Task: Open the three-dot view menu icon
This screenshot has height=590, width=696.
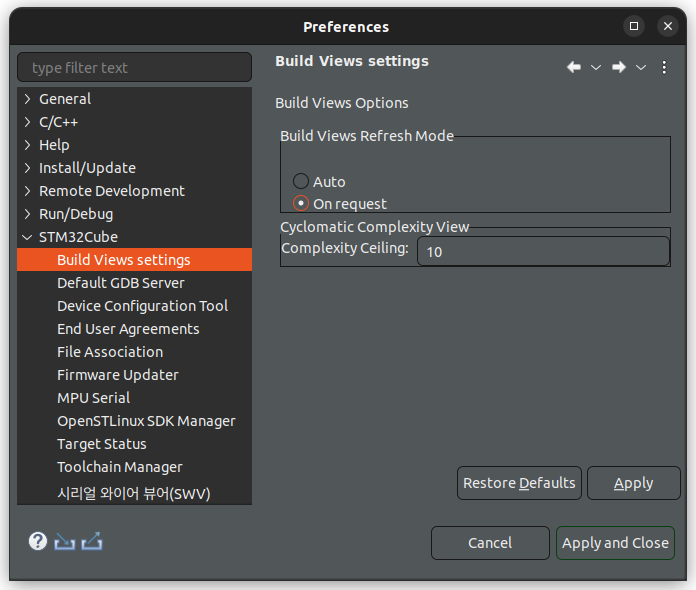Action: coord(664,67)
